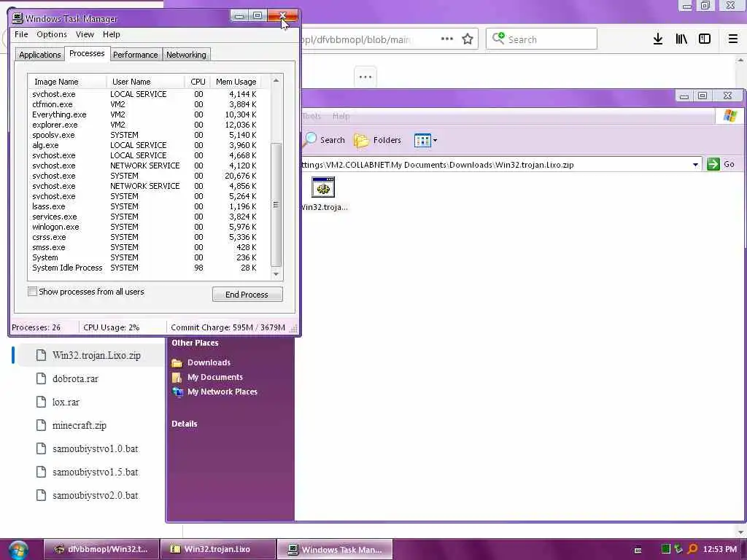Sort processes by Image Name column
The image size is (747, 560).
pyautogui.click(x=68, y=82)
